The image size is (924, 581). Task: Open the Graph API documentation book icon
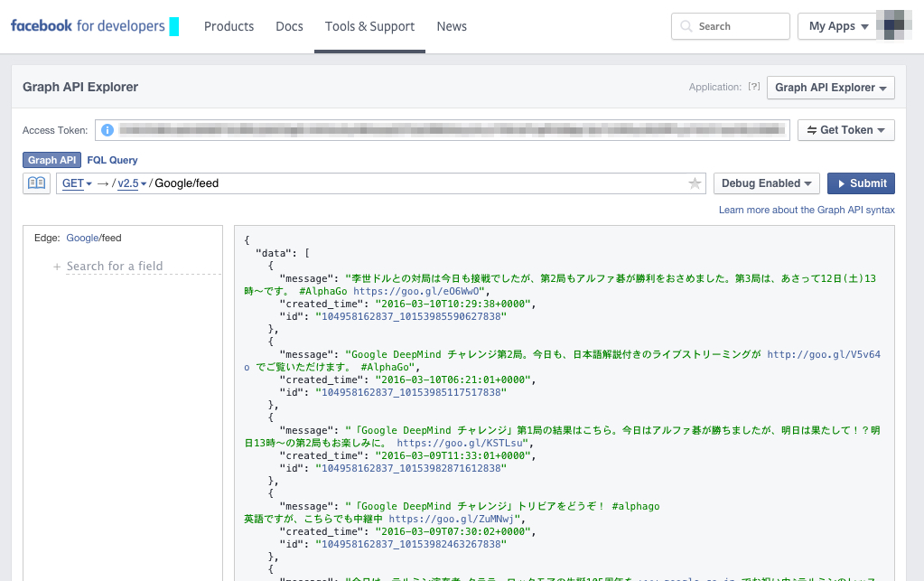pos(36,183)
